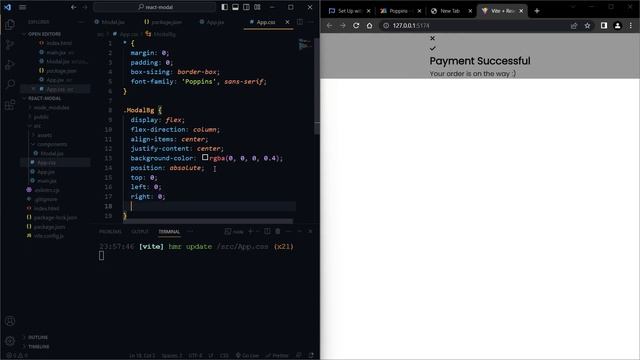Share this page from the address bar
Screen dimensions: 640x360
click(574, 25)
